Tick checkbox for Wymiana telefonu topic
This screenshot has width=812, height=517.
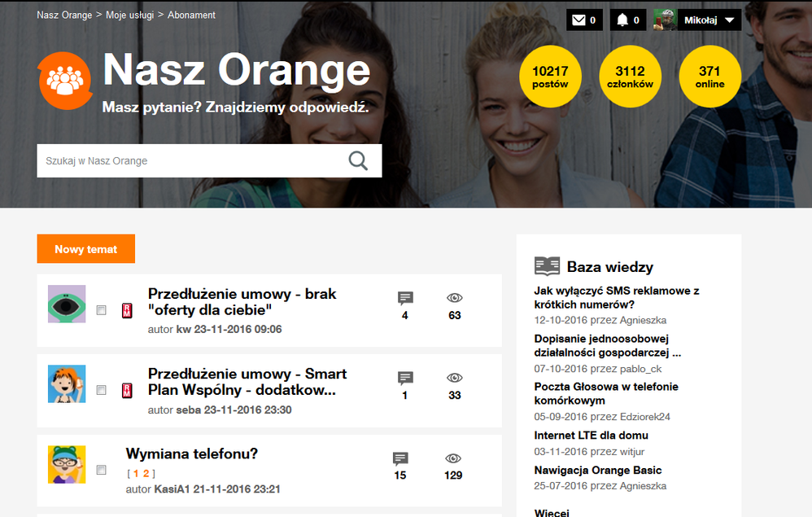(102, 470)
